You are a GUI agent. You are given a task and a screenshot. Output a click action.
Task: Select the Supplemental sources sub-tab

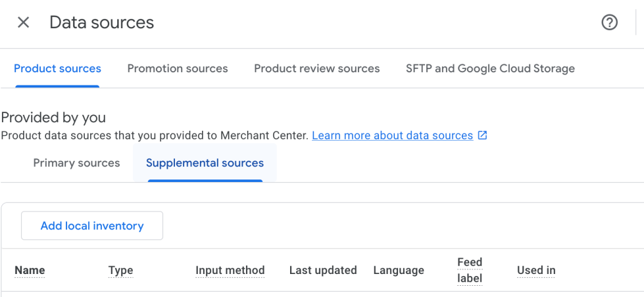205,163
